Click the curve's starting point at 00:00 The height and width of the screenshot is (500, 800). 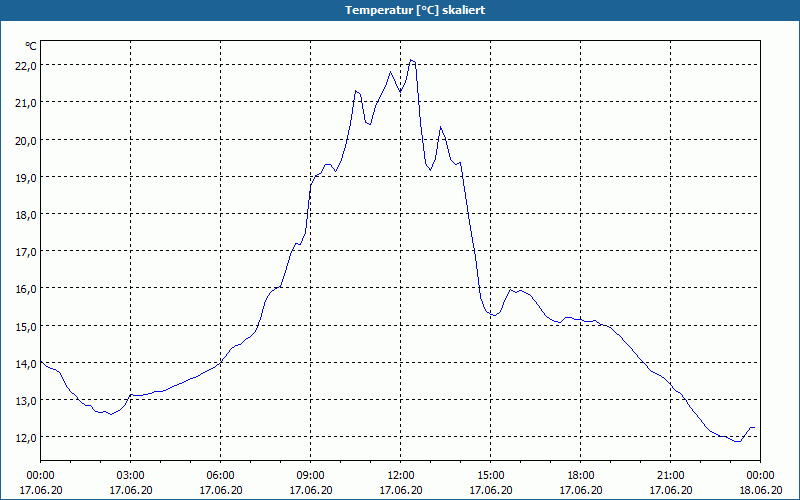41,362
